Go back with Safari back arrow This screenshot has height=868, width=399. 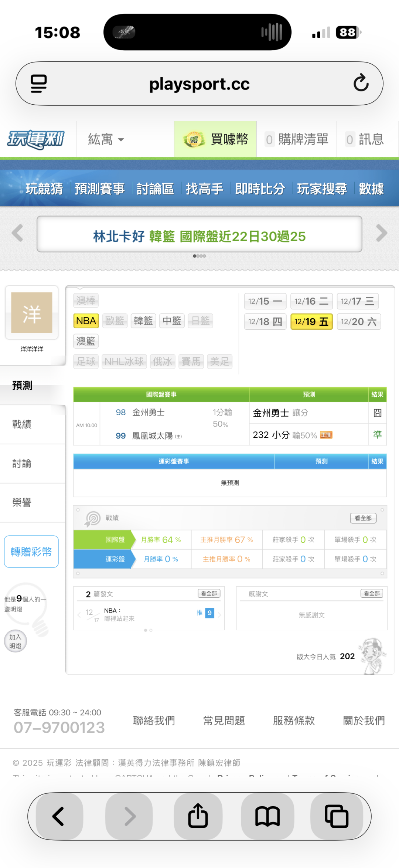pos(59,816)
